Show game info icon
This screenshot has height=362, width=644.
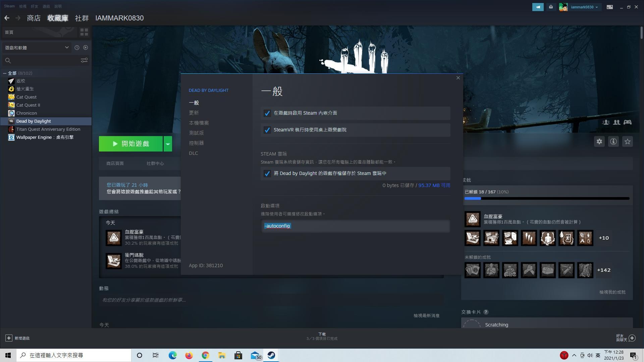coord(613,141)
